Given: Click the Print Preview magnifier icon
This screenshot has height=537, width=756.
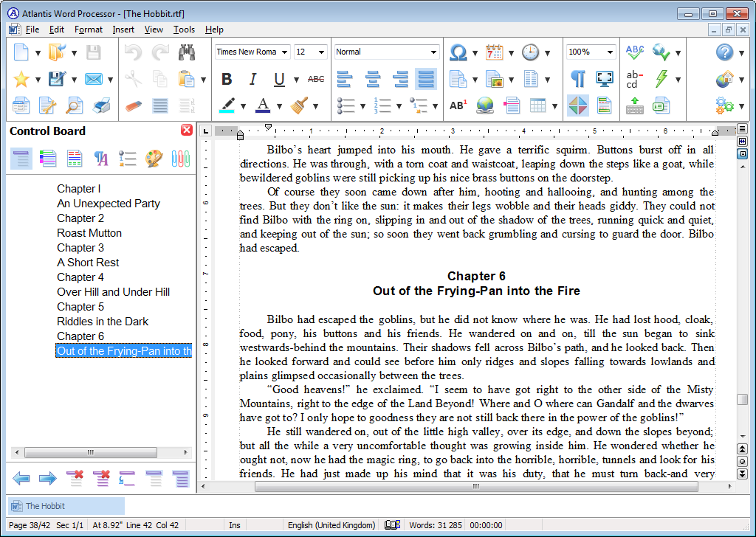Looking at the screenshot, I should coord(75,105).
